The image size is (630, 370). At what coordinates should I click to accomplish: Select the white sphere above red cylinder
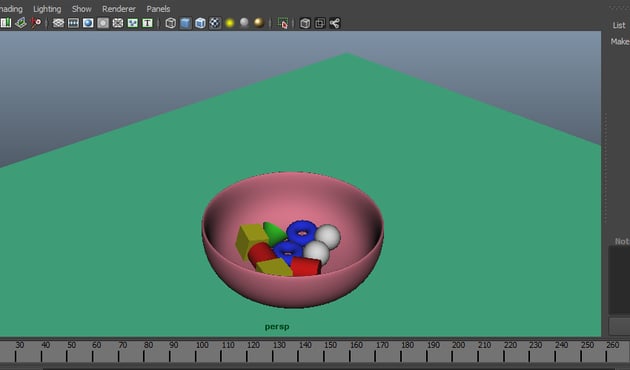pos(317,252)
